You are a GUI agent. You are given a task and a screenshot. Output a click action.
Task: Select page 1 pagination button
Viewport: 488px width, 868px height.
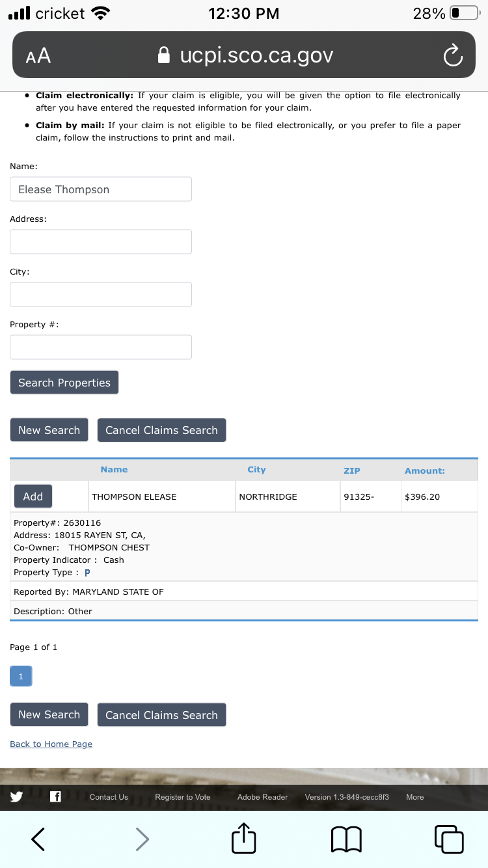click(x=21, y=677)
